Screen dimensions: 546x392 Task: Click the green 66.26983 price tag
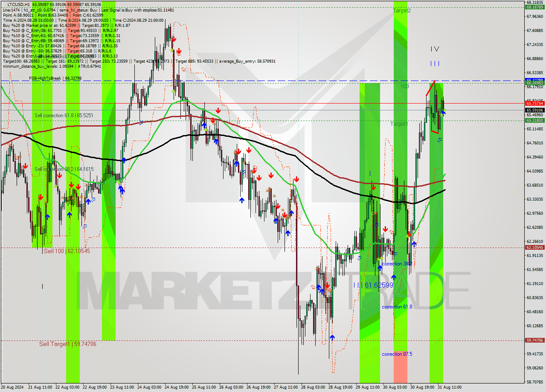coord(534,83)
